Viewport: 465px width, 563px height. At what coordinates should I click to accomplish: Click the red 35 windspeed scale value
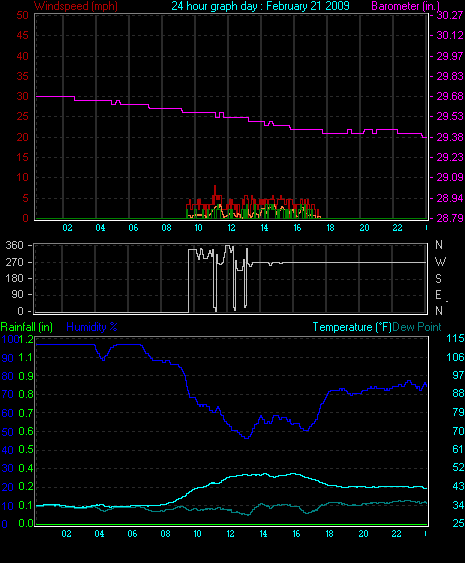(22, 76)
